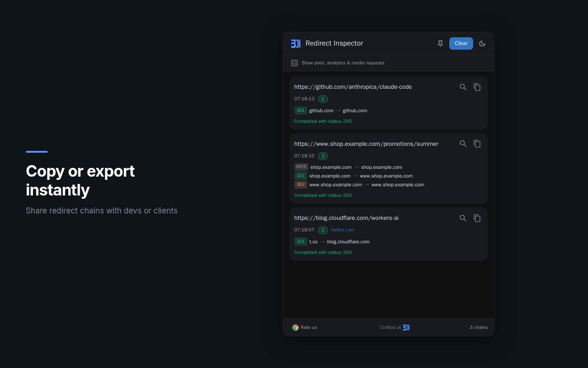Viewport: 588px width, 368px height.
Task: Click the Crafted at logo in the footer
Action: 406,327
